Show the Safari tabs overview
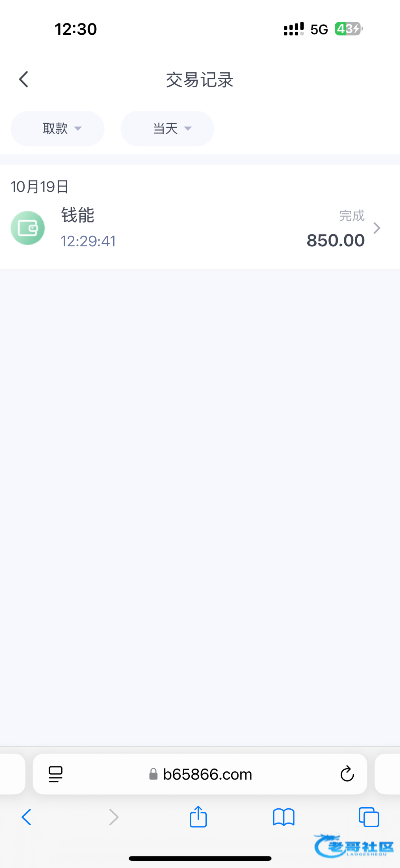This screenshot has width=400, height=868. (369, 817)
